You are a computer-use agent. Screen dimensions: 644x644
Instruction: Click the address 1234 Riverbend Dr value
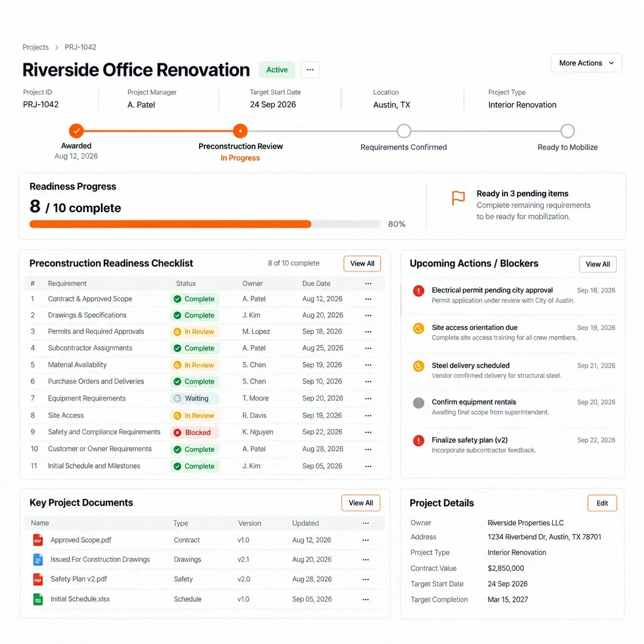[544, 537]
